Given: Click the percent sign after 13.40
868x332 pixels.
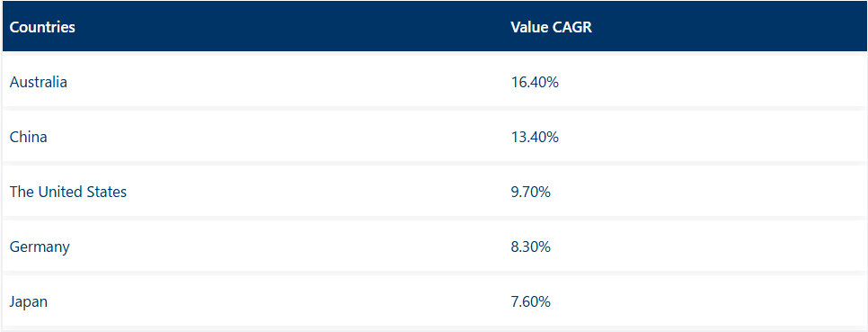Looking at the screenshot, I should coord(553,137).
